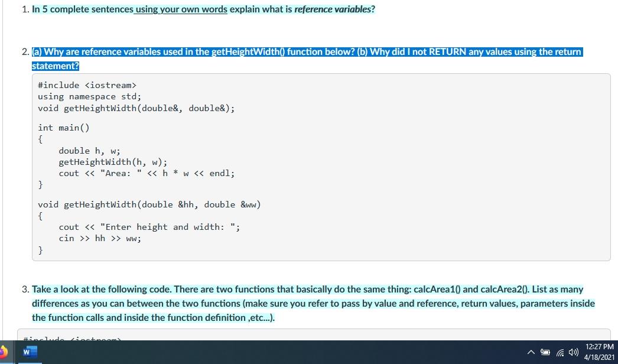Select the highlighted question 2 heading
The height and width of the screenshot is (364, 618).
(307, 51)
